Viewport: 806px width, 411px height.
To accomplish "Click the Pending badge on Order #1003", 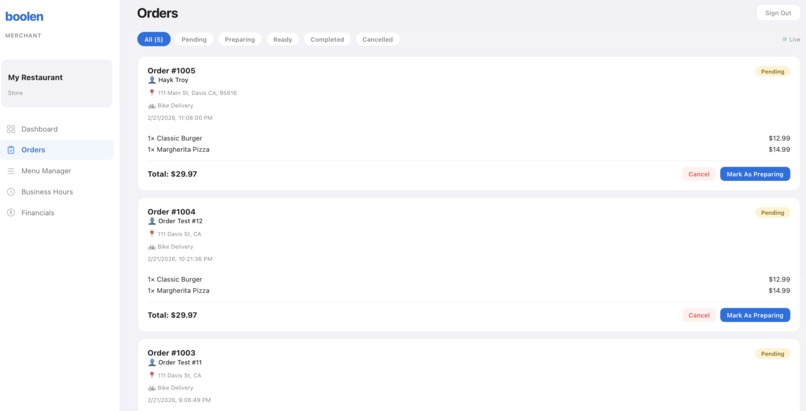I will [x=772, y=354].
